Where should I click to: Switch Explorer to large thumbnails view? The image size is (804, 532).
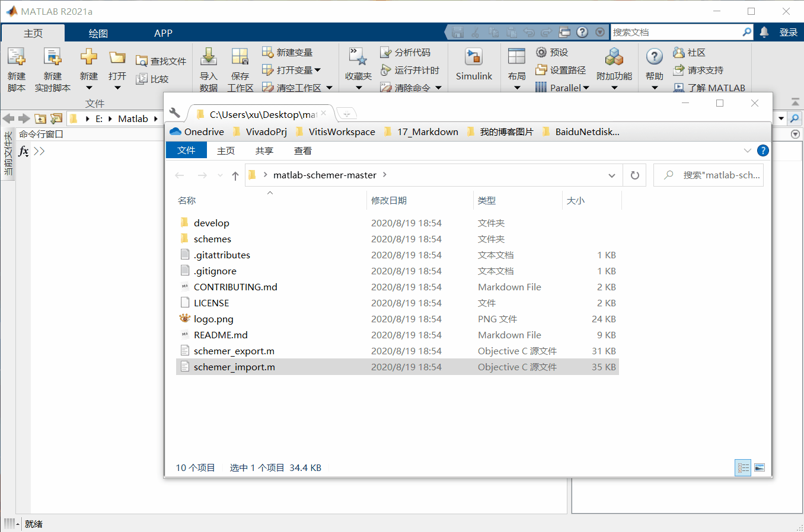760,467
